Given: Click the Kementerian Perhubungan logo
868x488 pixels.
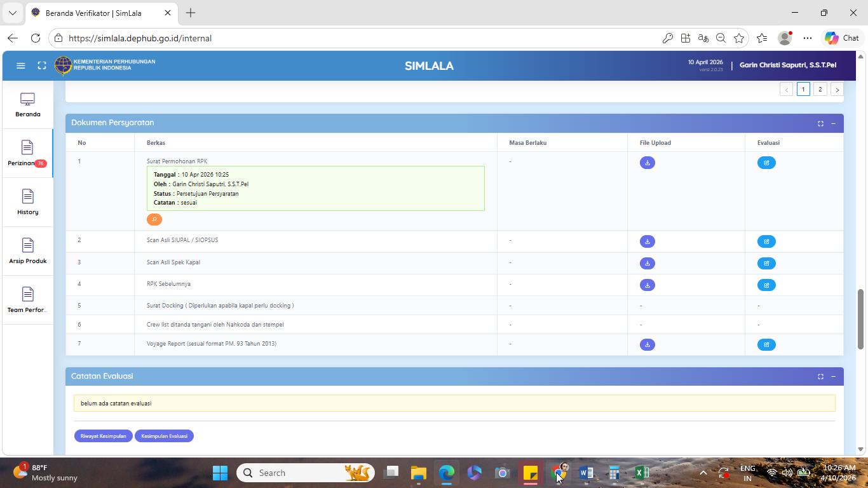Looking at the screenshot, I should [x=105, y=65].
